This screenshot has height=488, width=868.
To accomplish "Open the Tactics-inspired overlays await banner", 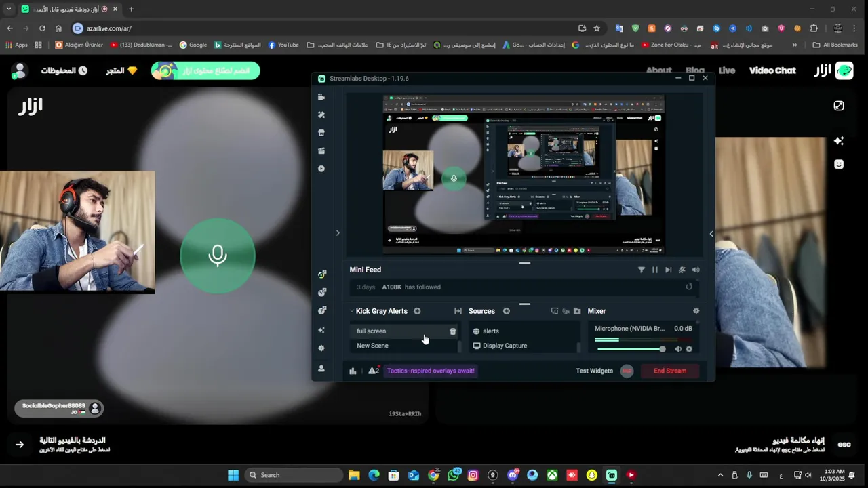I will [431, 371].
